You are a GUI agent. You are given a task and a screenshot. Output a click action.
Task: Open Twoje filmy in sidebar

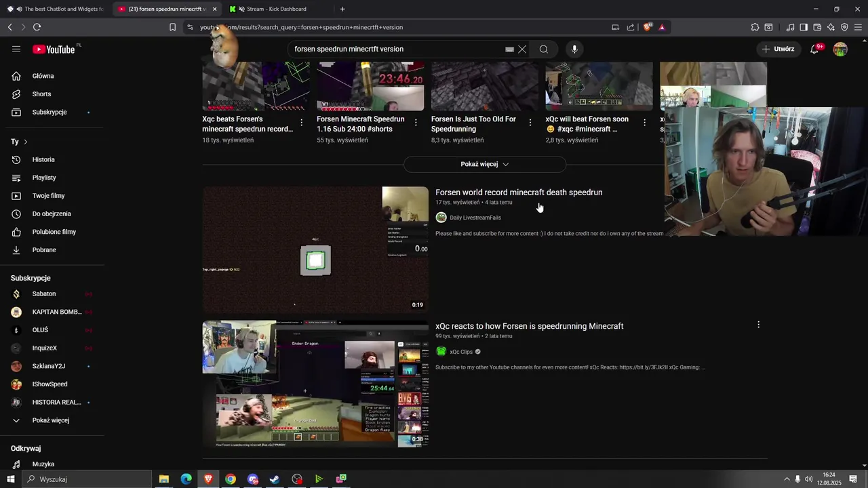(54, 196)
